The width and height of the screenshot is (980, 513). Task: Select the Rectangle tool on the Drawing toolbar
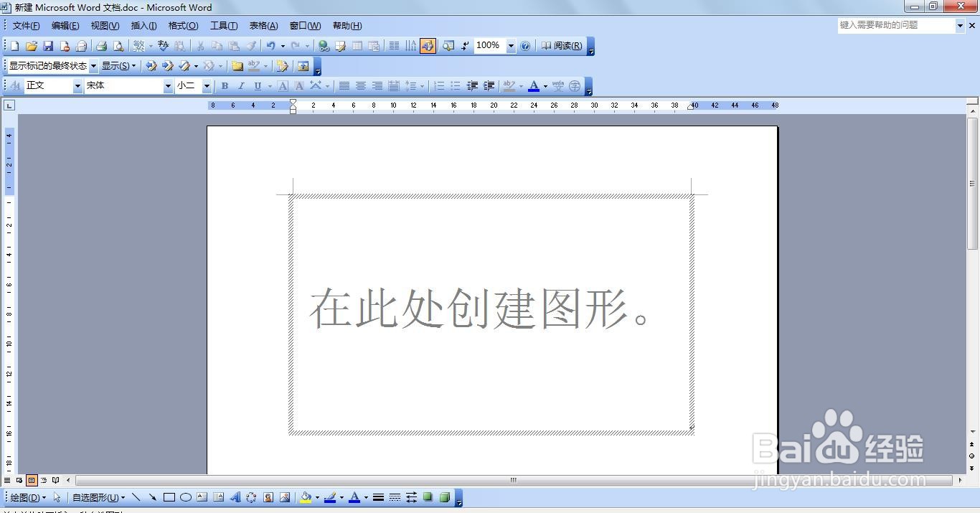(169, 496)
